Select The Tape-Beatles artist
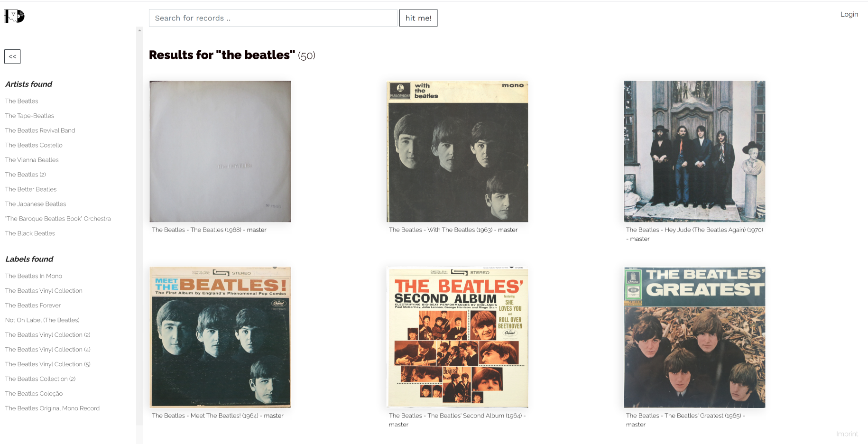Viewport: 868px width, 444px height. 29,116
